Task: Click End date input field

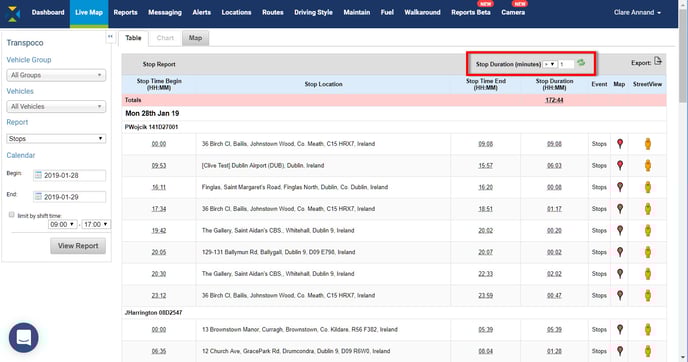Action: [x=69, y=197]
